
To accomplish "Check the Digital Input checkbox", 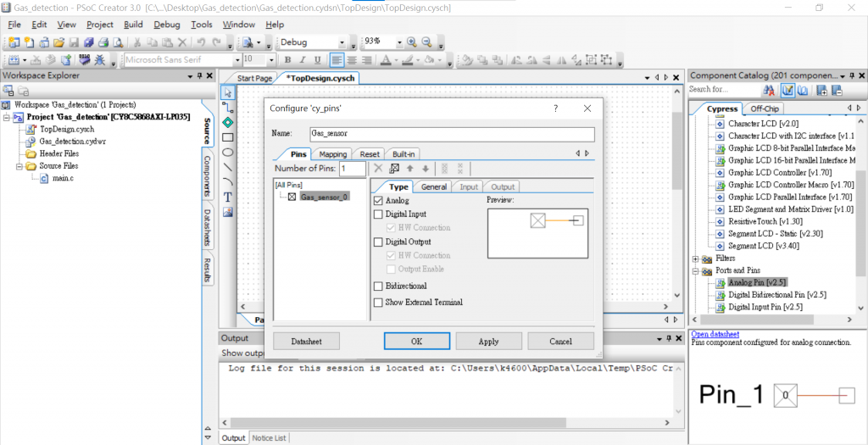I will click(379, 214).
